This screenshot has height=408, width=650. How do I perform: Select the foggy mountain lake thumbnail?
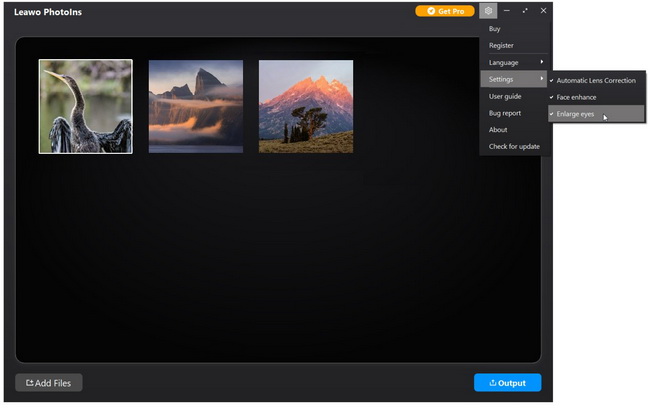coord(196,106)
